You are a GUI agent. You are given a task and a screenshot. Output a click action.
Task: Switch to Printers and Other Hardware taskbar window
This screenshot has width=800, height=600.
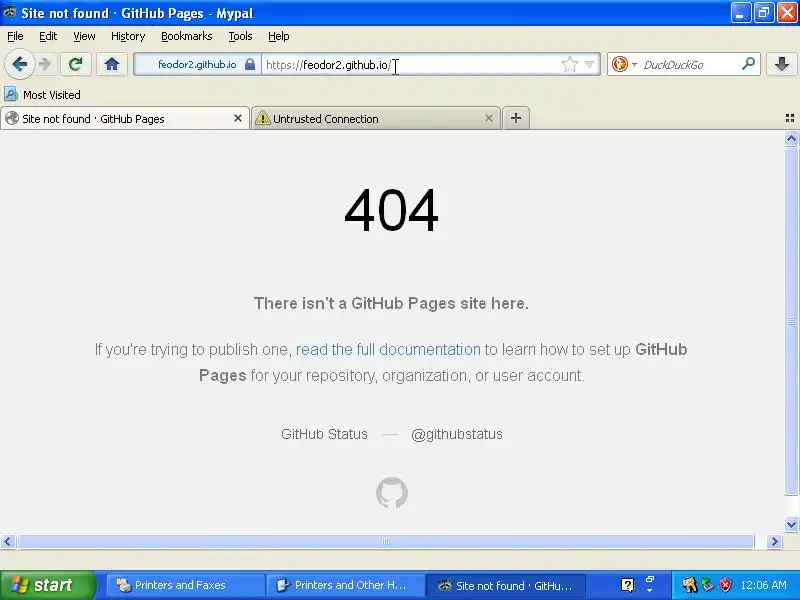tap(345, 585)
